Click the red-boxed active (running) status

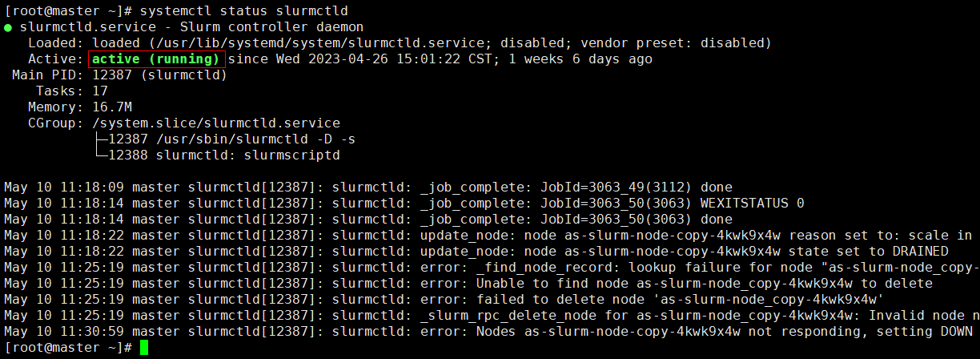pyautogui.click(x=156, y=59)
